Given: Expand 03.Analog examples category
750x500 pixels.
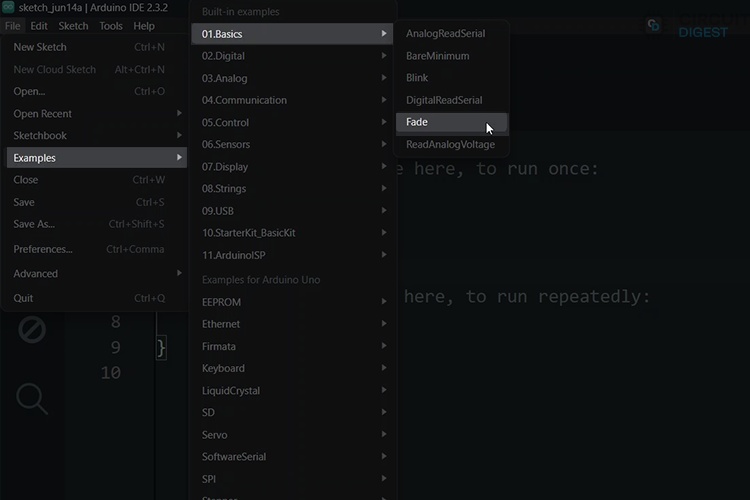Looking at the screenshot, I should (x=292, y=78).
